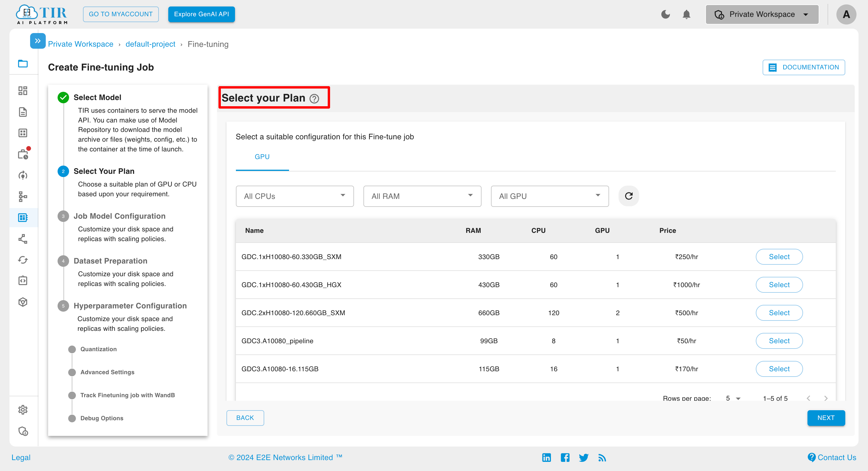Open the pipeline tree icon in the sidebar

23,197
